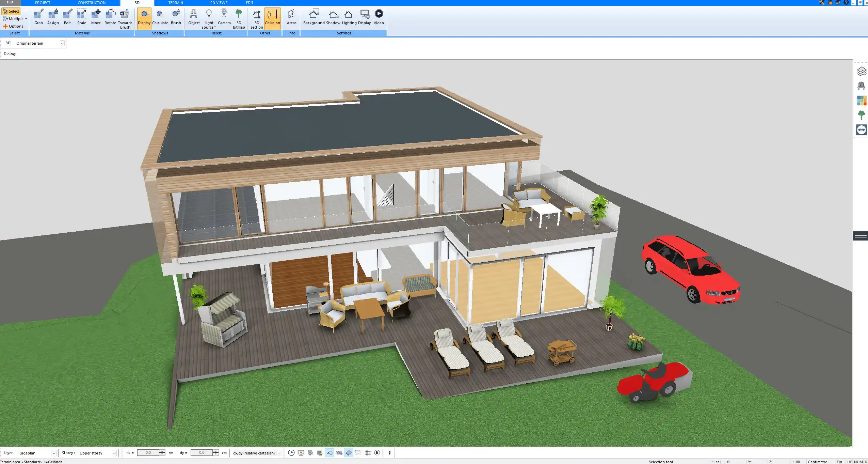868x464 pixels.
Task: Open the help question mark icon
Action: (x=846, y=2)
